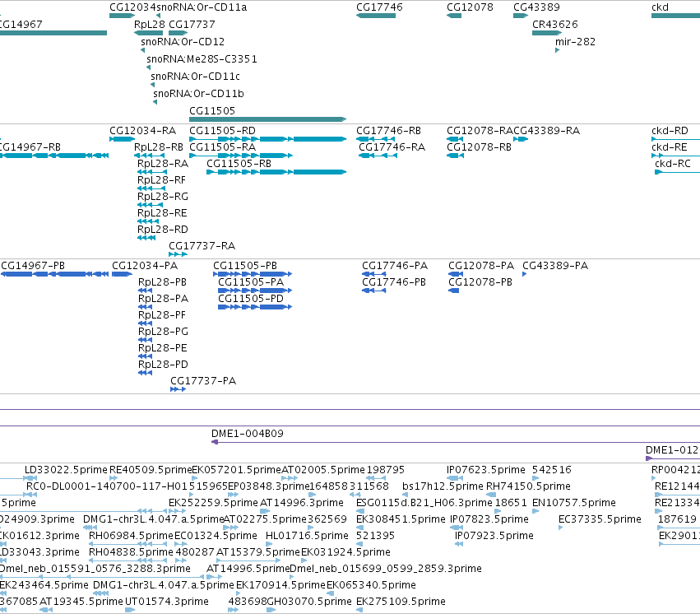Select transcript CG11505-RD
Screen dimensions: 700x614
coord(222,130)
